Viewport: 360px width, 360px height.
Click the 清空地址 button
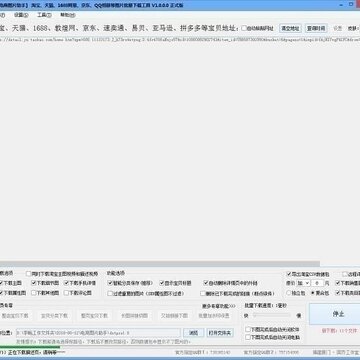tap(290, 28)
